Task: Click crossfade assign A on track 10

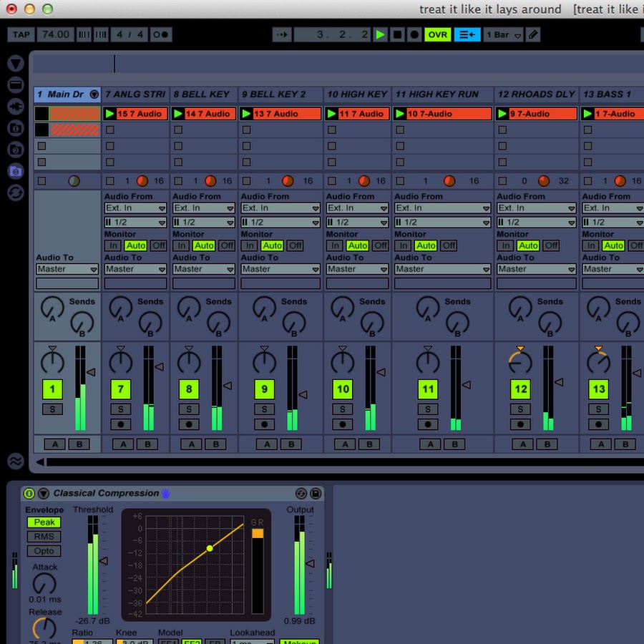Action: point(345,444)
